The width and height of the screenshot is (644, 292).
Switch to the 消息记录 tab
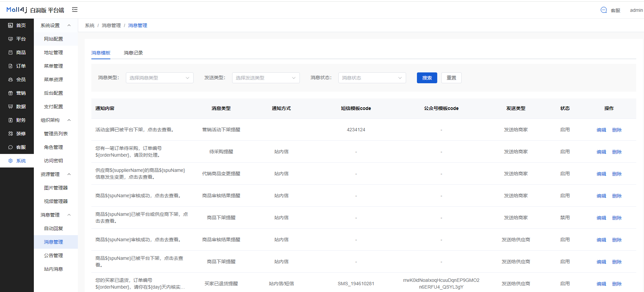point(133,53)
